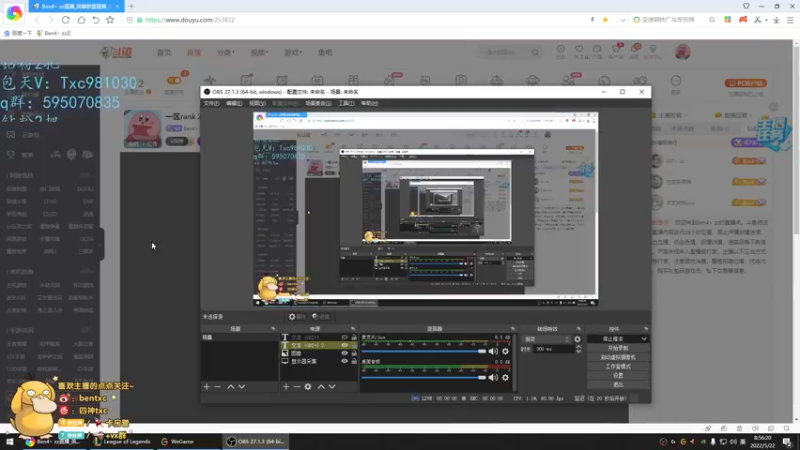Click gold bookmark star in address bar

[x=606, y=20]
